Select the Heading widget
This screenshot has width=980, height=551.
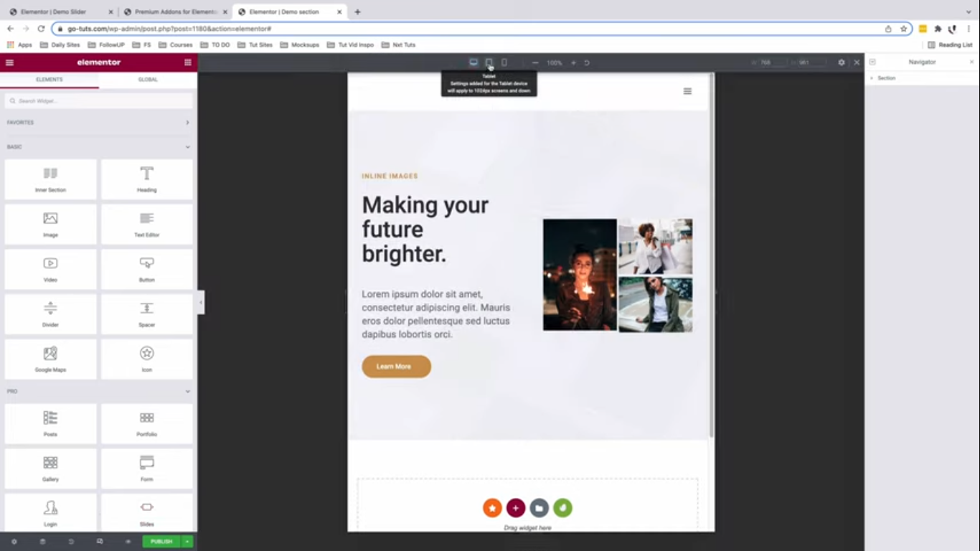point(147,179)
